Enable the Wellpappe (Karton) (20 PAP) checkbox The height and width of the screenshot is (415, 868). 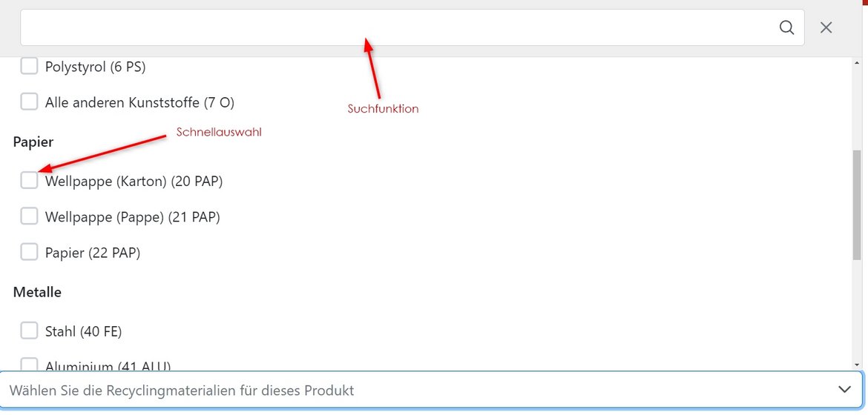(29, 180)
